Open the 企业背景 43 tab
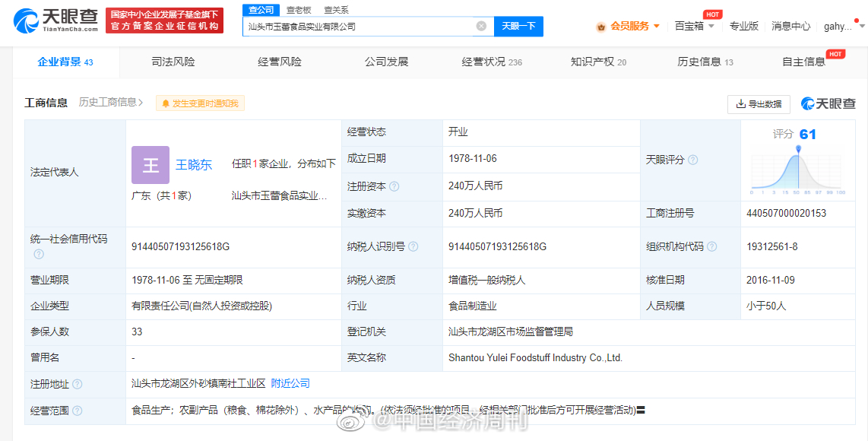This screenshot has height=441, width=868. [65, 62]
